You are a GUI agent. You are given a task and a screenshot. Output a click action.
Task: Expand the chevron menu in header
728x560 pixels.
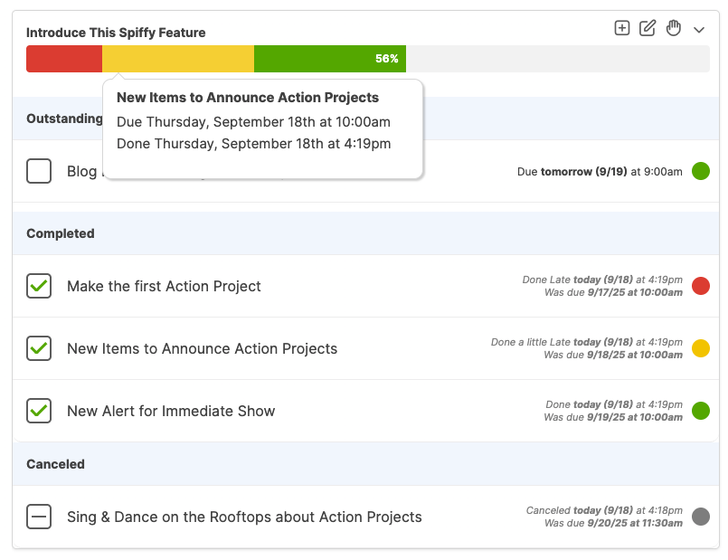[699, 30]
